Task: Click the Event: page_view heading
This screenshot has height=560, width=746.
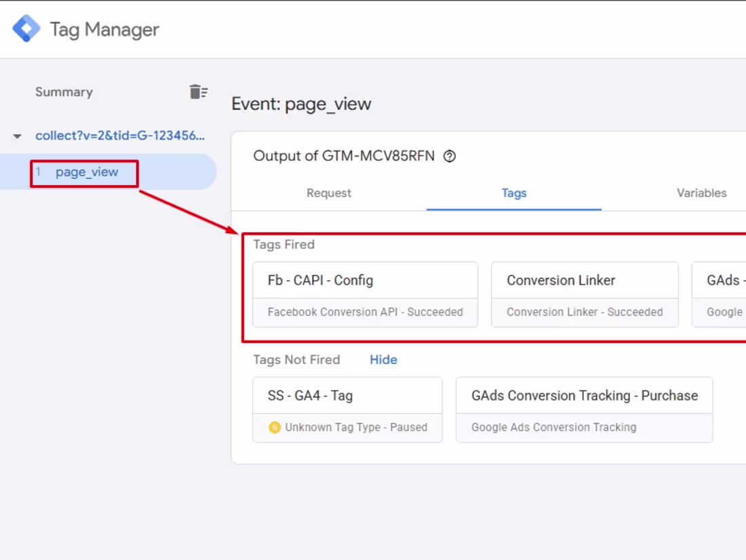Action: coord(301,104)
